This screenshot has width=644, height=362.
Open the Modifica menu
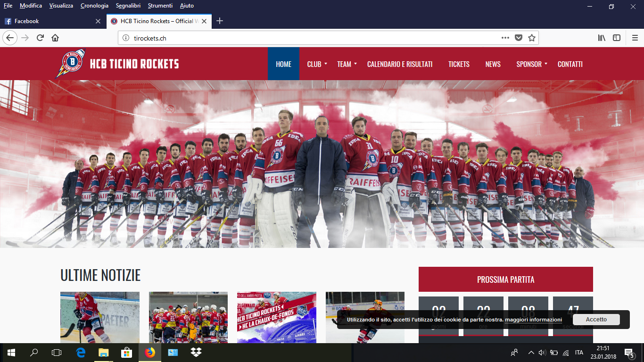pyautogui.click(x=31, y=6)
